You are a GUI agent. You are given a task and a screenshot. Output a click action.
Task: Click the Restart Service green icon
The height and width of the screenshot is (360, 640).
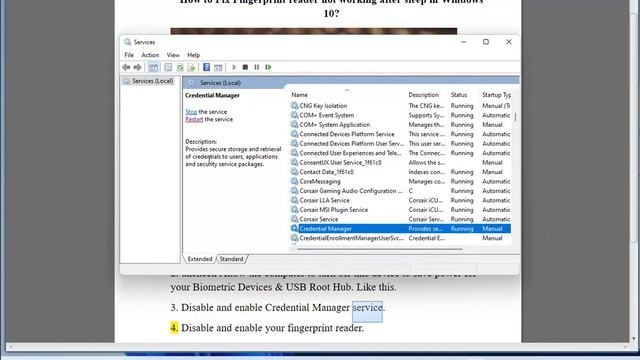point(268,67)
